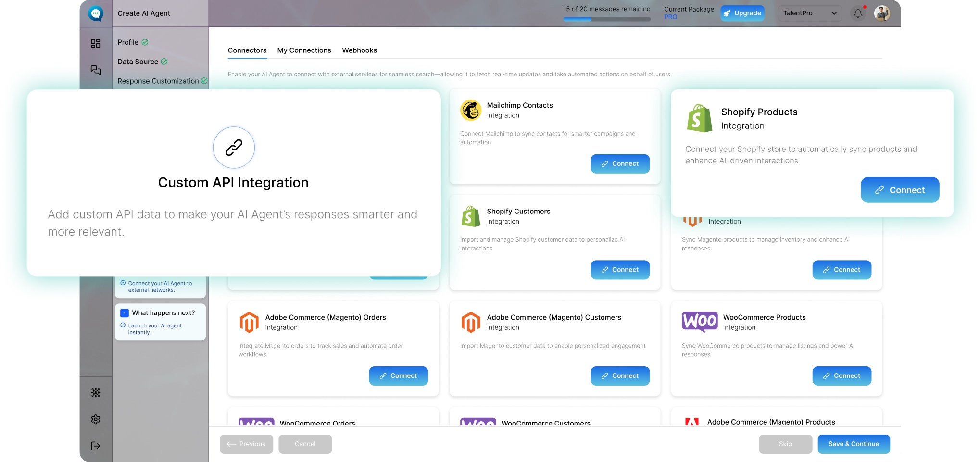Screen dimensions: 980x462
Task: Click the green check beside Response Customization
Action: 204,81
